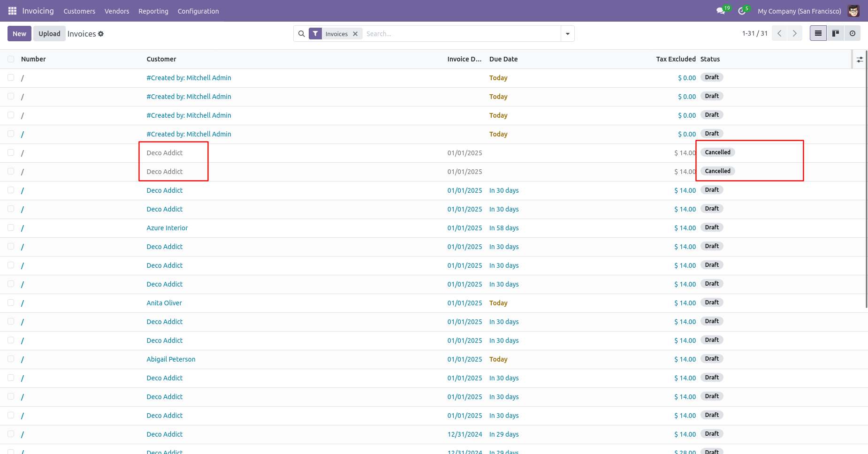Click the gear icon next to Invoices title
Viewport: 868px width, 454px height.
pyautogui.click(x=101, y=34)
